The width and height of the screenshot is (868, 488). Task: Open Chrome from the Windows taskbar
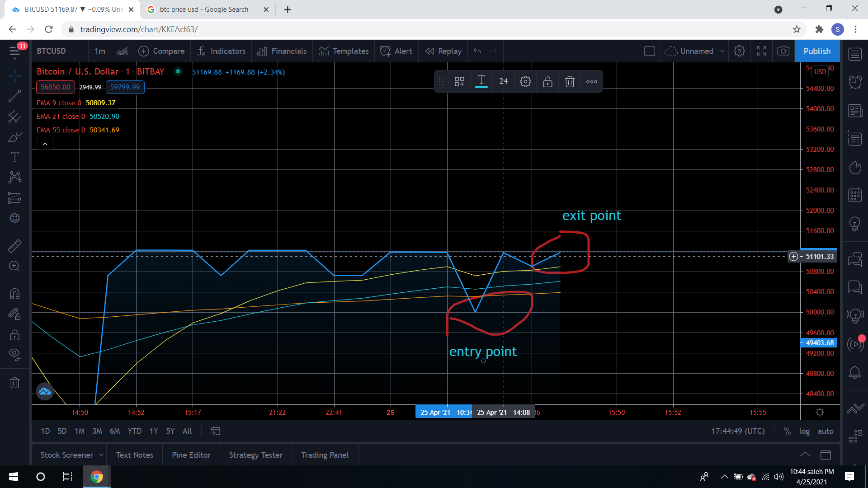tap(96, 477)
